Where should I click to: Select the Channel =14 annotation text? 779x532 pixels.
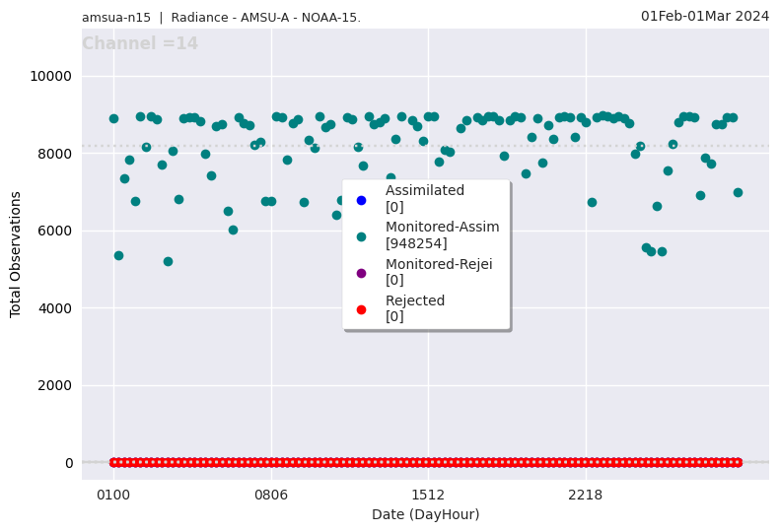pos(140,44)
